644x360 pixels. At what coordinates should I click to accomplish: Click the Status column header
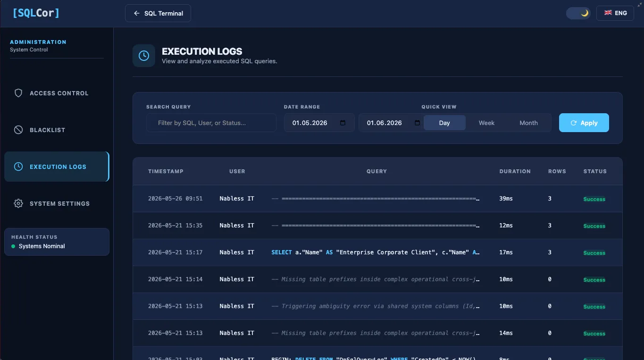pos(595,171)
